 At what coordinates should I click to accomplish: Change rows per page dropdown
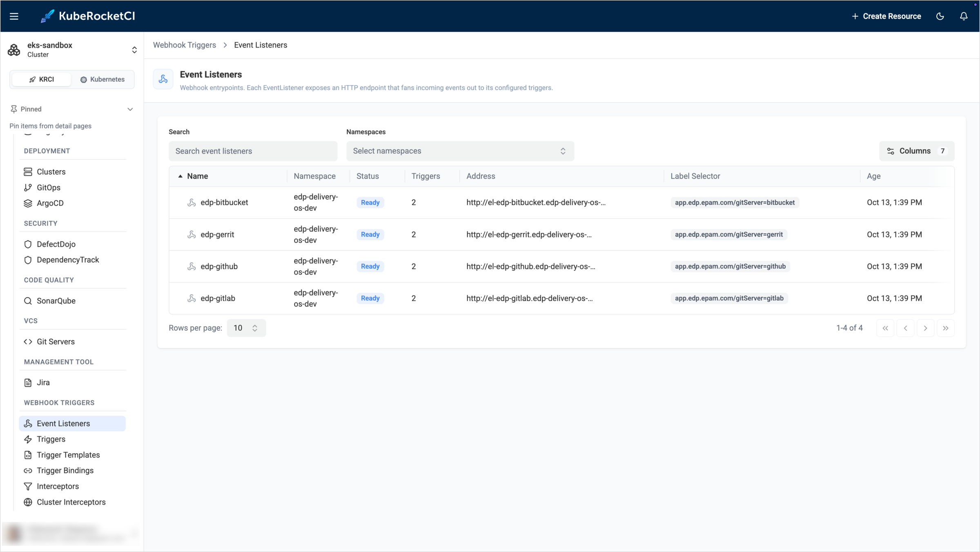point(246,328)
